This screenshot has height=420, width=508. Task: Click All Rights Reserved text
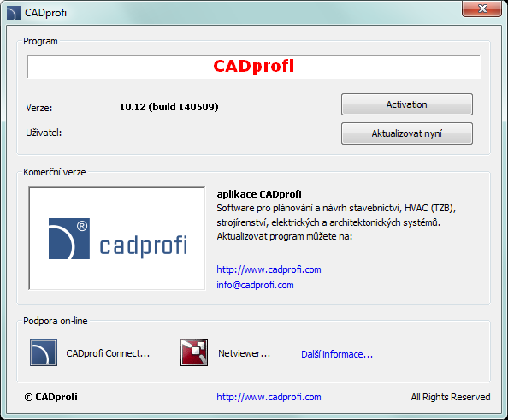point(451,397)
